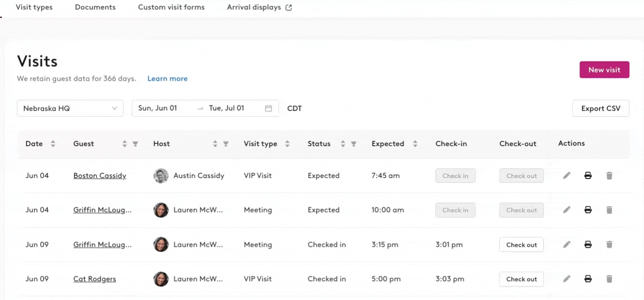The height and width of the screenshot is (300, 644).
Task: Select the 5:00 pm expected time
Action: 386,279
